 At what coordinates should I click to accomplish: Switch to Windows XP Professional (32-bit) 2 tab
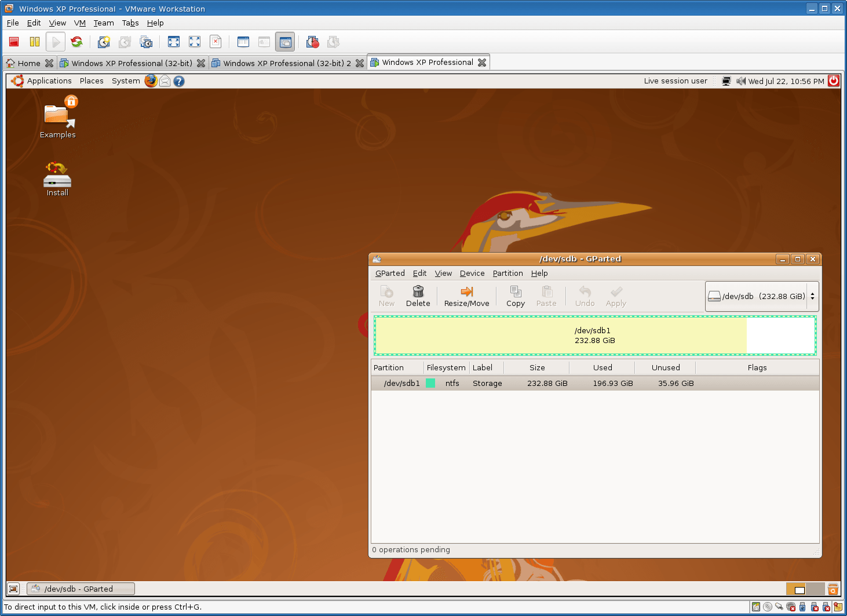pos(287,63)
